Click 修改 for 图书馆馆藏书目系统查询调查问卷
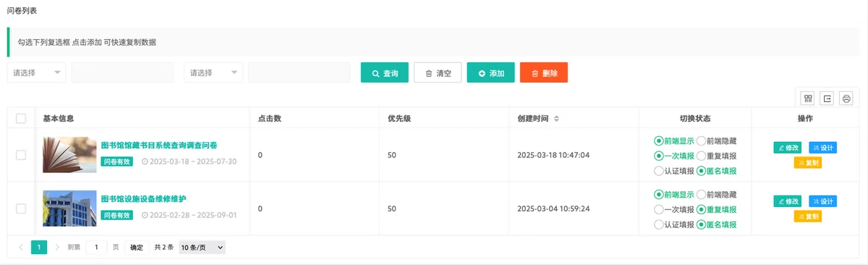This screenshot has height=265, width=868. tap(788, 148)
